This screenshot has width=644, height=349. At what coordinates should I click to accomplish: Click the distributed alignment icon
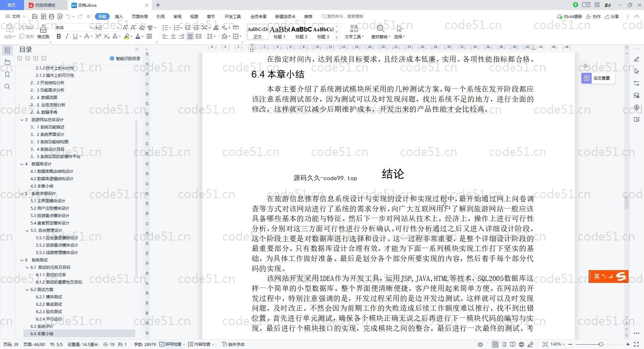[199, 36]
